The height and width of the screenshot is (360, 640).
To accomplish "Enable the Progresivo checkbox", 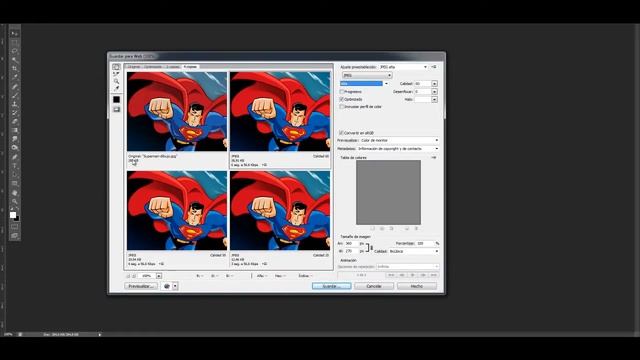I will pos(342,92).
